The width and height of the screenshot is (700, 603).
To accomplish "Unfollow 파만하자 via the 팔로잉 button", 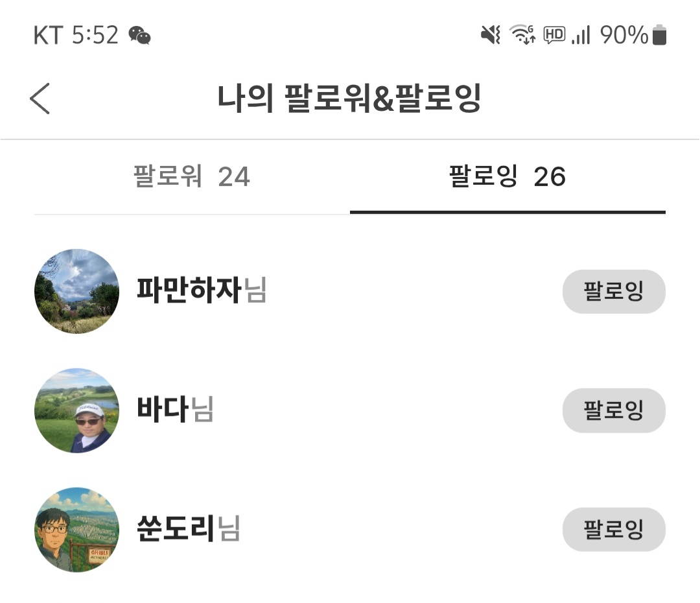I will click(x=613, y=291).
